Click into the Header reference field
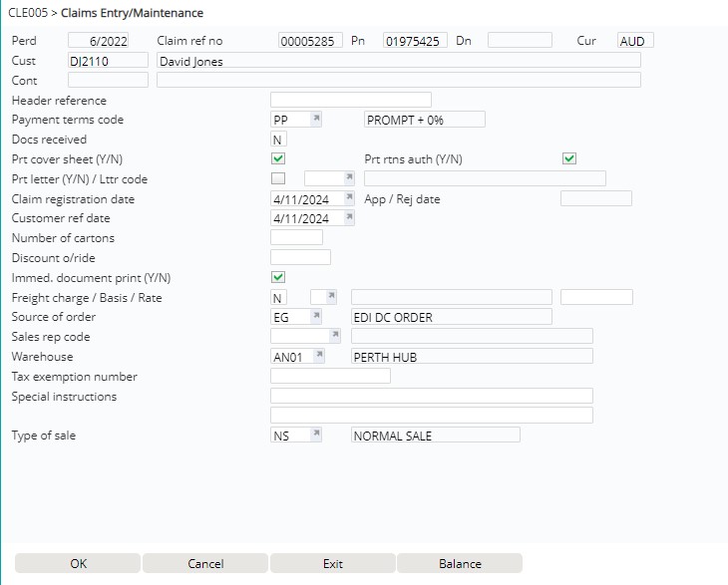This screenshot has width=728, height=585. click(x=351, y=100)
